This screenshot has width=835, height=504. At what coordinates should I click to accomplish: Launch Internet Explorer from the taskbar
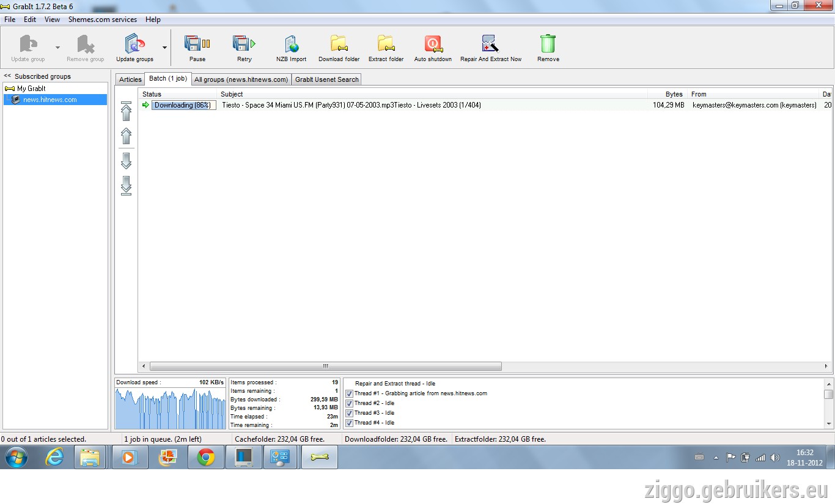tap(54, 457)
